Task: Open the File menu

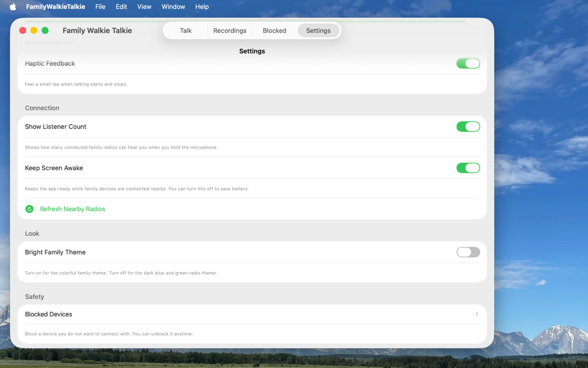Action: coord(100,7)
